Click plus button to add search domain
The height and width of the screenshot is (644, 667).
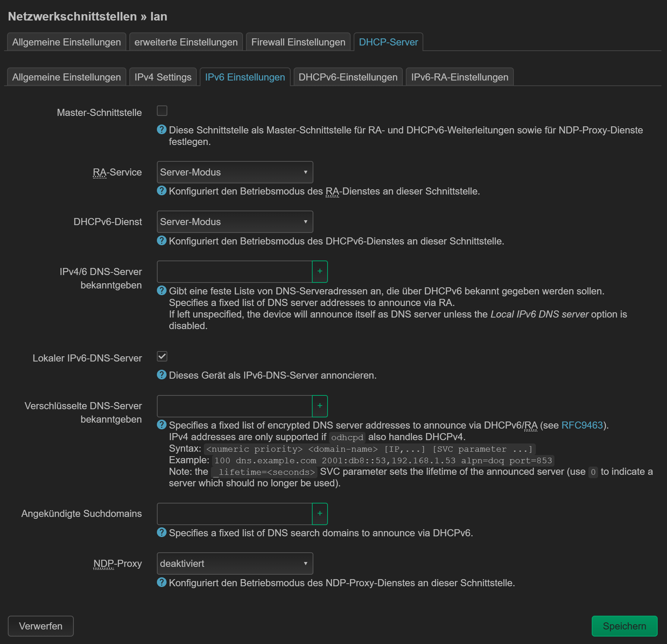(320, 514)
